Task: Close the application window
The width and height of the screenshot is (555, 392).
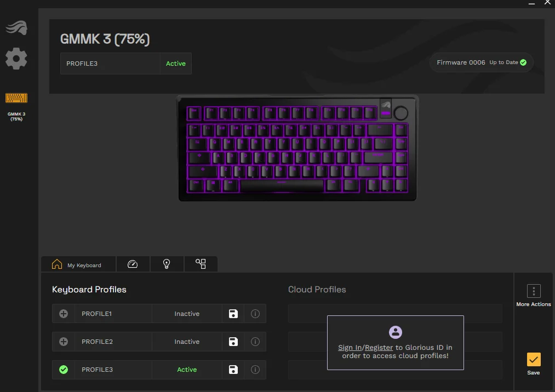Action: point(547,3)
